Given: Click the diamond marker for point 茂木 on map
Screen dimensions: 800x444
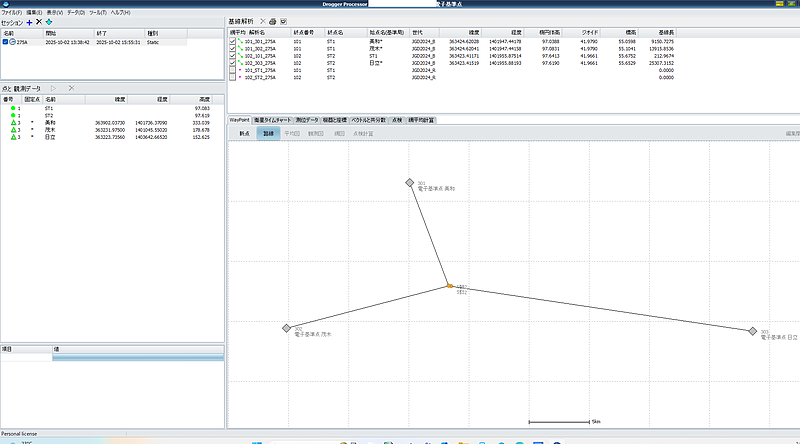Looking at the screenshot, I should [286, 328].
